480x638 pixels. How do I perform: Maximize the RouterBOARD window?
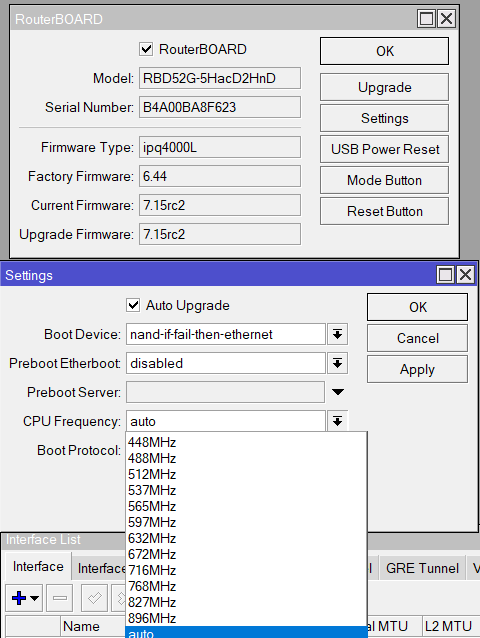426,19
